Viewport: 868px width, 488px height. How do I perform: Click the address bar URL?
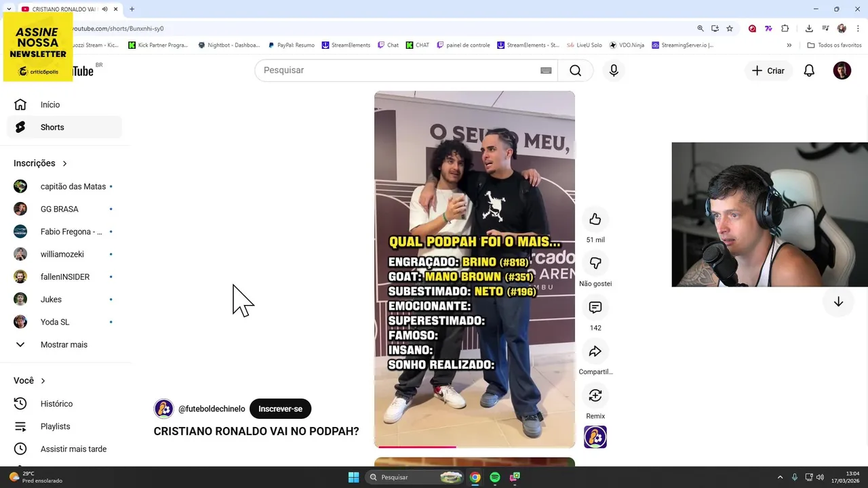point(118,28)
